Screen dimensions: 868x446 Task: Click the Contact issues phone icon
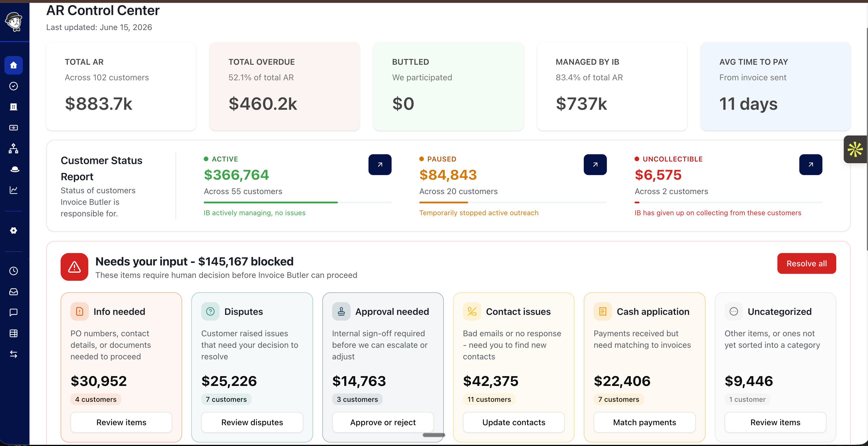472,311
